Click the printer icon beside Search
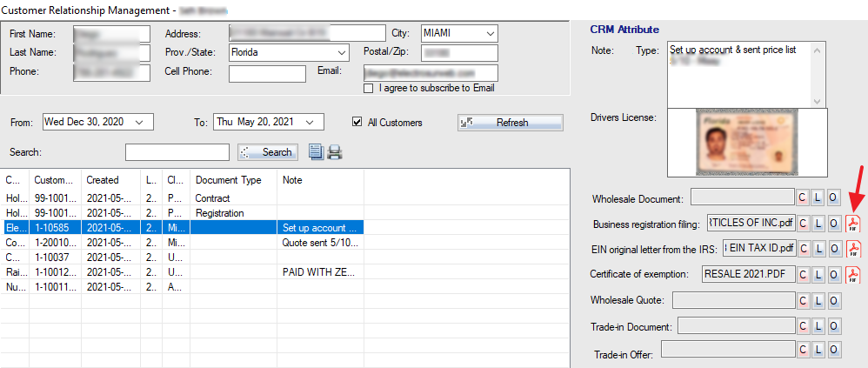Screen dimensions: 868x368 pyautogui.click(x=334, y=151)
